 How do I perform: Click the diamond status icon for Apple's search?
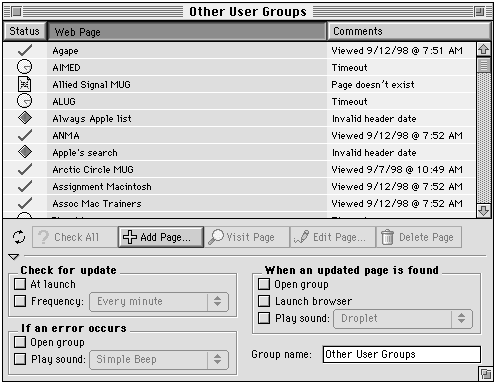[x=25, y=152]
